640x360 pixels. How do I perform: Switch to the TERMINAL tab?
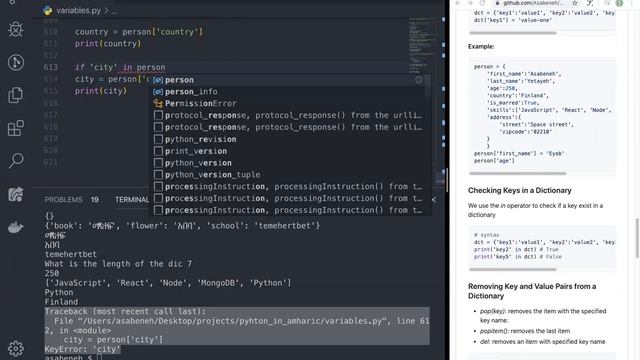coord(131,200)
